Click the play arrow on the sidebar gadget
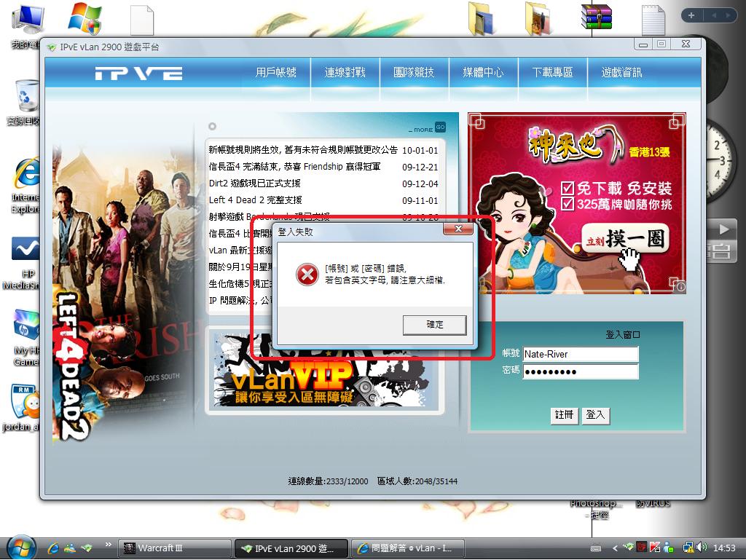The height and width of the screenshot is (560, 746). pyautogui.click(x=723, y=229)
